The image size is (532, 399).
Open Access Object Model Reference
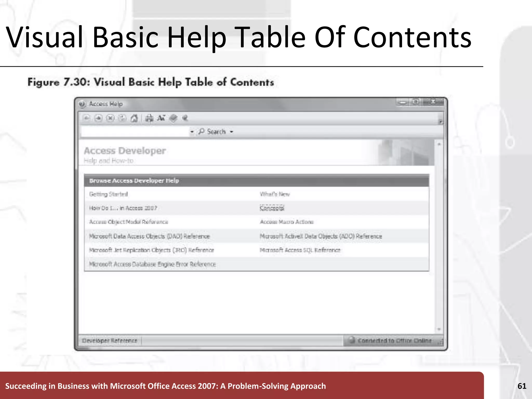click(x=129, y=222)
